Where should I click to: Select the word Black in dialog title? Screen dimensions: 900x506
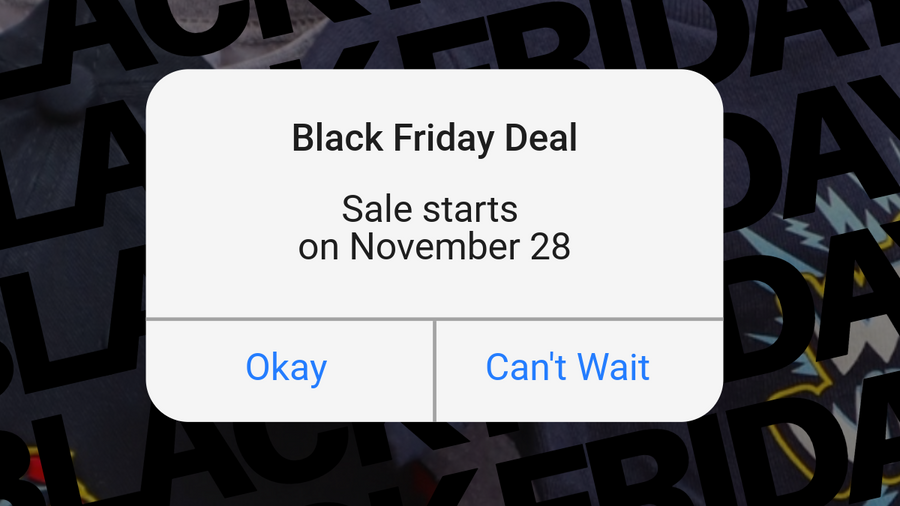coord(331,138)
